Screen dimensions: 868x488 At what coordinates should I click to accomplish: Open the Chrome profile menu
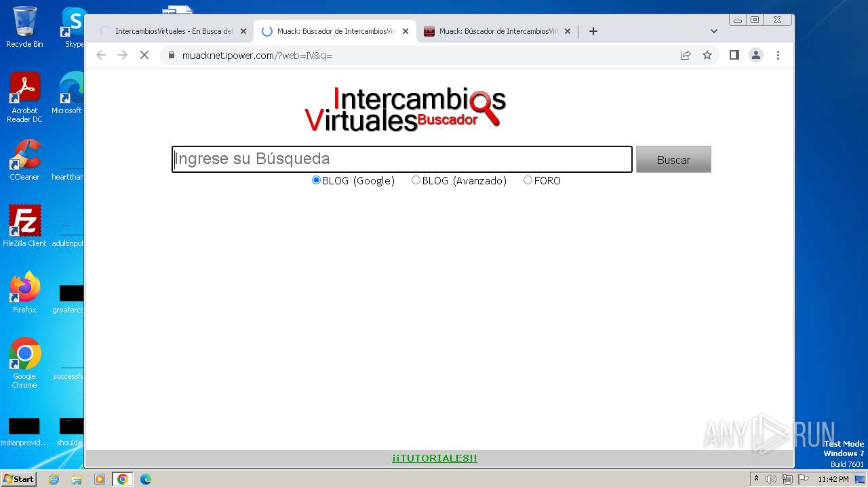point(756,55)
